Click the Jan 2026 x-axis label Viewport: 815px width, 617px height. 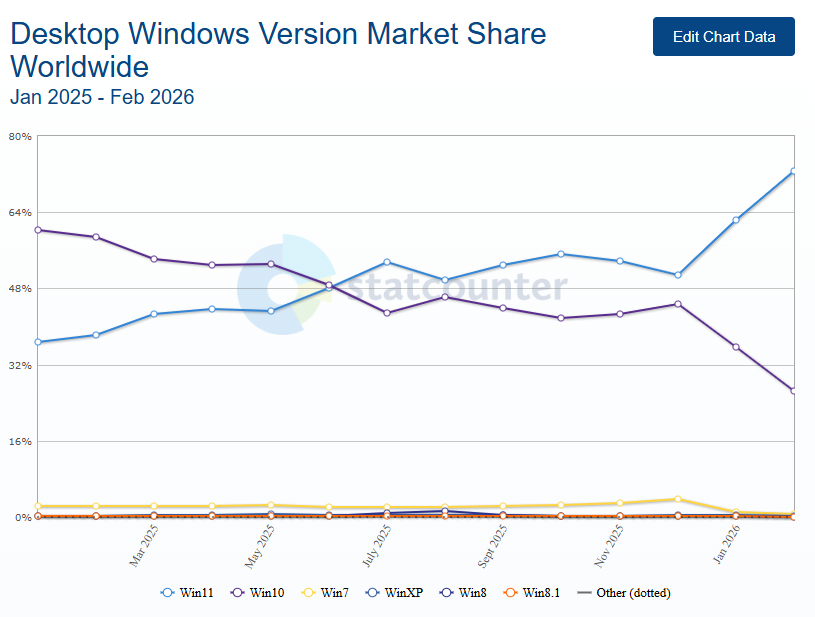[x=726, y=546]
